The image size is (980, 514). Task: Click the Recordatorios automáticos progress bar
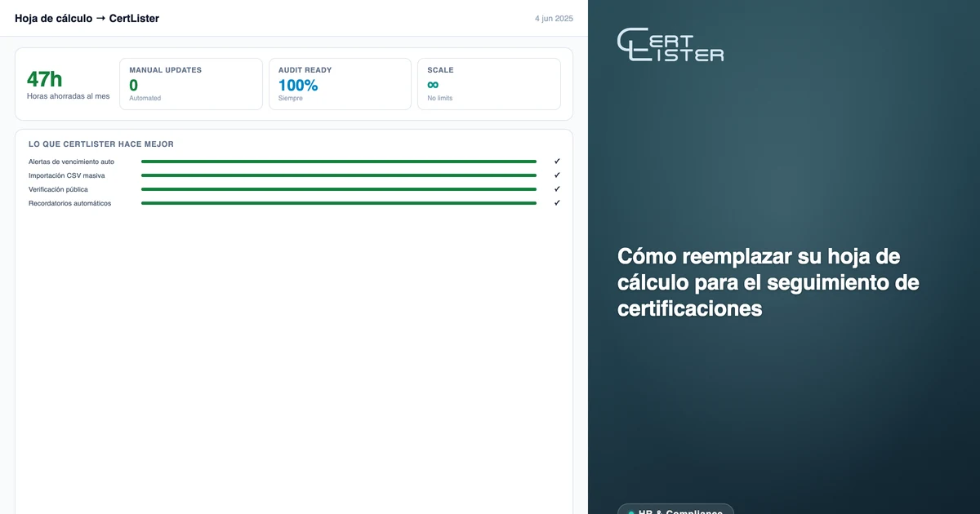[x=339, y=203]
